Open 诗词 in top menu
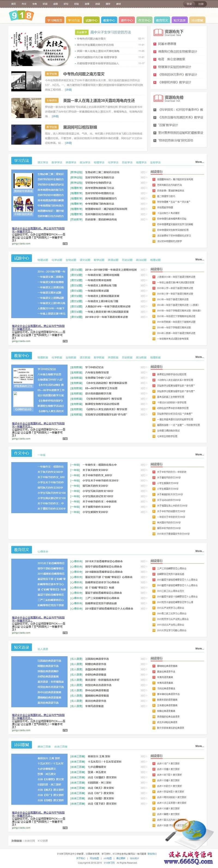Screen dimensions: 218x868 click(x=97, y=4)
